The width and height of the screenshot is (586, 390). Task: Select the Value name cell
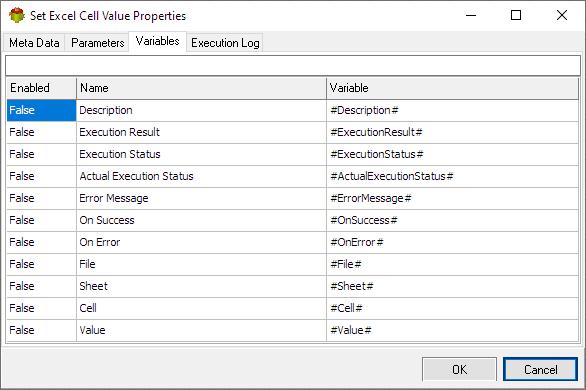[x=201, y=331]
